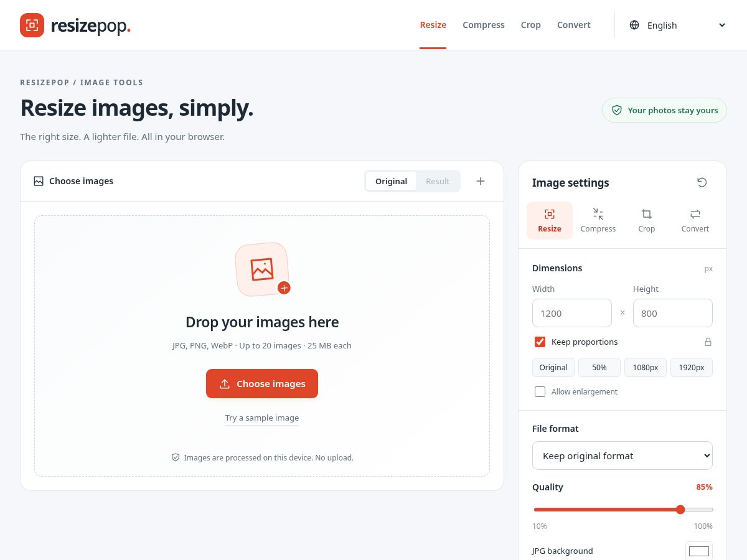Select the Compress tool in Image settings

598,220
